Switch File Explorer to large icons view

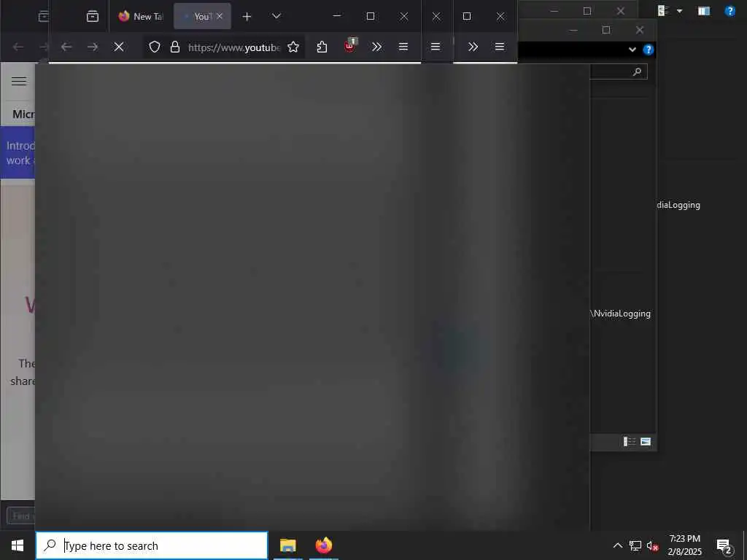pyautogui.click(x=646, y=441)
